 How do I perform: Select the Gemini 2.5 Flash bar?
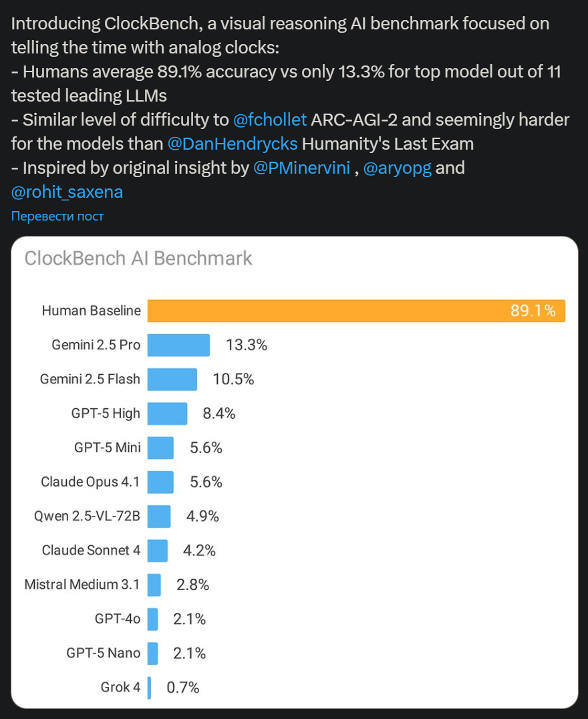point(172,379)
